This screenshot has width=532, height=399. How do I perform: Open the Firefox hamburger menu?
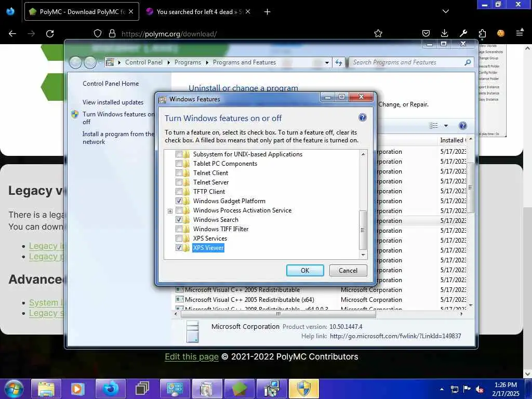(x=520, y=33)
